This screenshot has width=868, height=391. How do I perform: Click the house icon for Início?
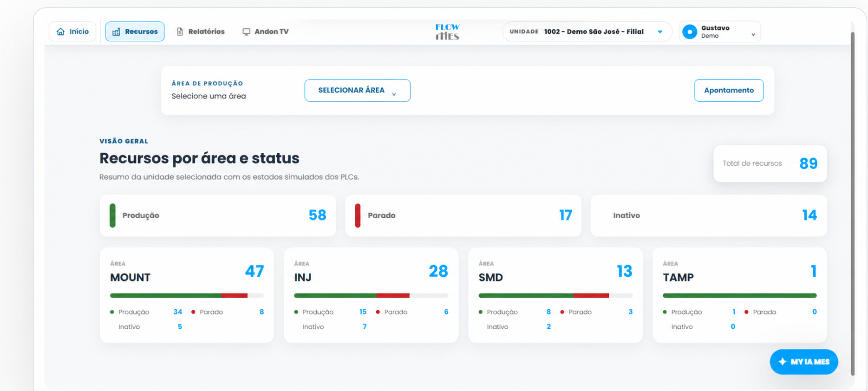point(60,32)
